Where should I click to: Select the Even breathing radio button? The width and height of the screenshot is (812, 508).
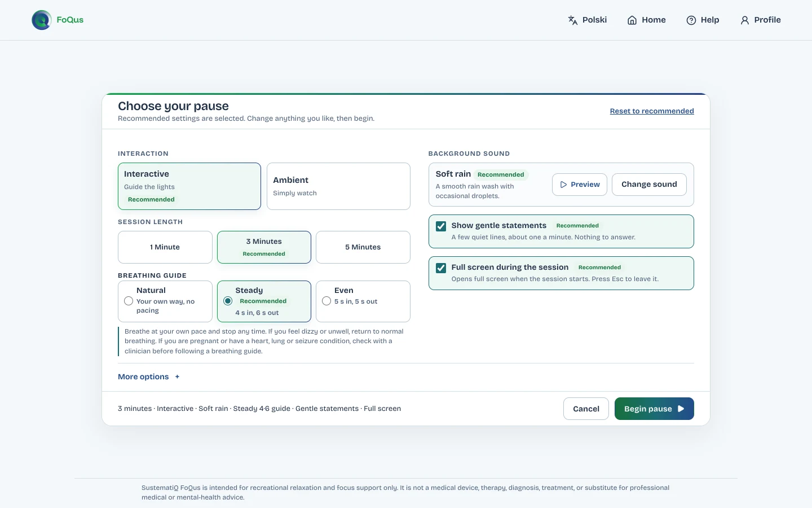326,301
